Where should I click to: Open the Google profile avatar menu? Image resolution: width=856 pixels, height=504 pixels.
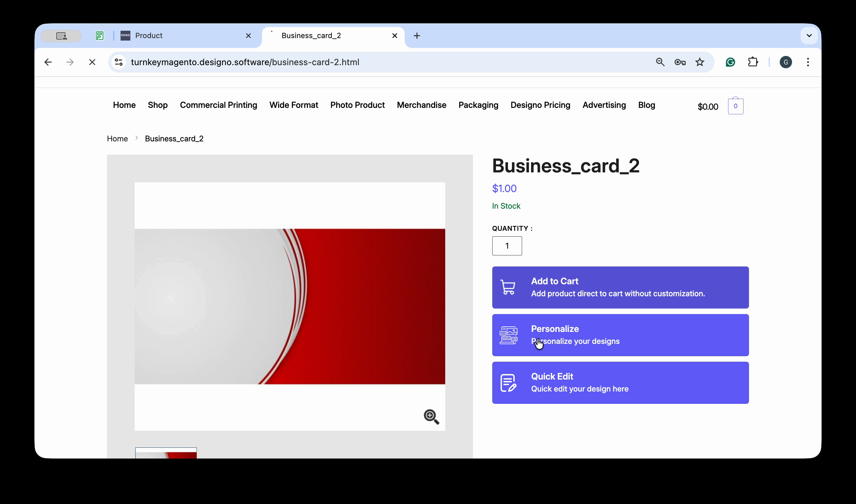pyautogui.click(x=785, y=62)
